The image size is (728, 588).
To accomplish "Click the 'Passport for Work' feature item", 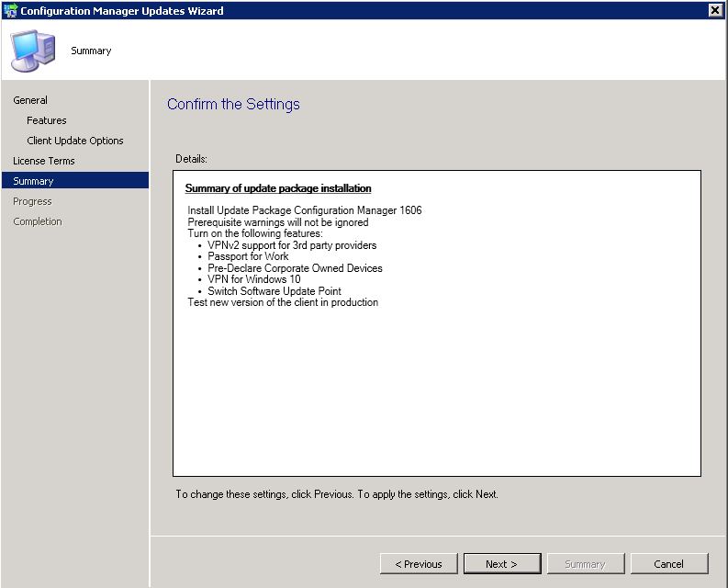I will pyautogui.click(x=248, y=256).
